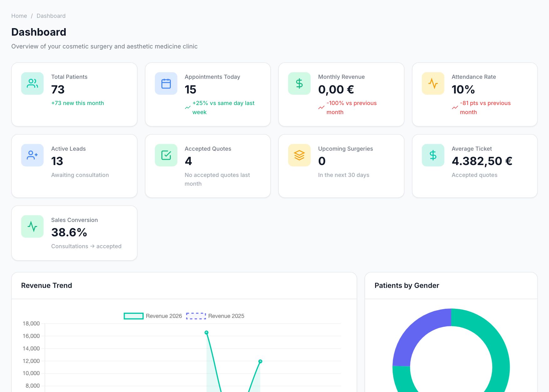Click the 'Patients by Gender' card title
The image size is (549, 392).
tap(407, 285)
